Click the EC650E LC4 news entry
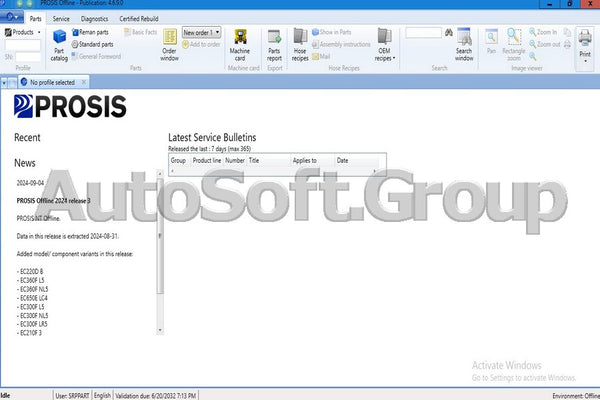Image resolution: width=600 pixels, height=400 pixels. pos(32,298)
